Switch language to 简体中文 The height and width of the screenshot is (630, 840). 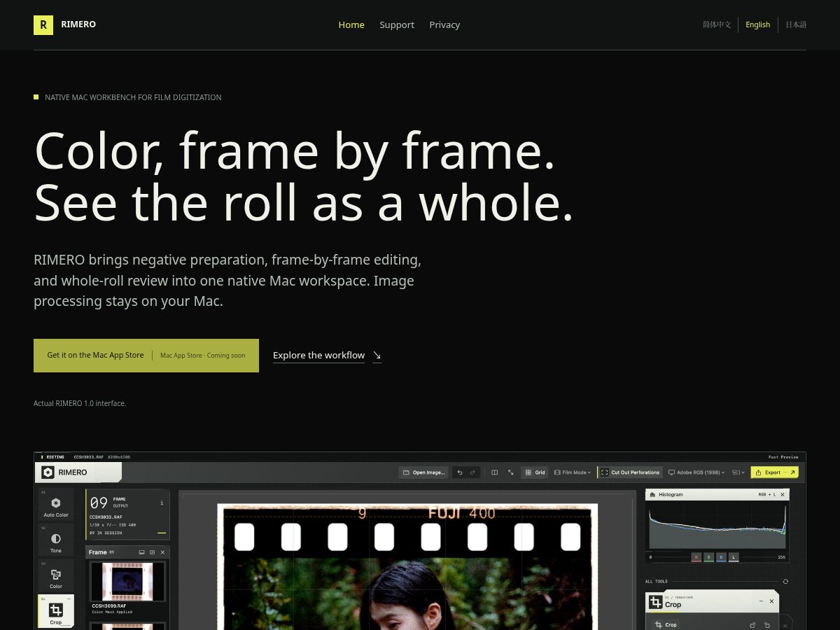click(x=717, y=24)
